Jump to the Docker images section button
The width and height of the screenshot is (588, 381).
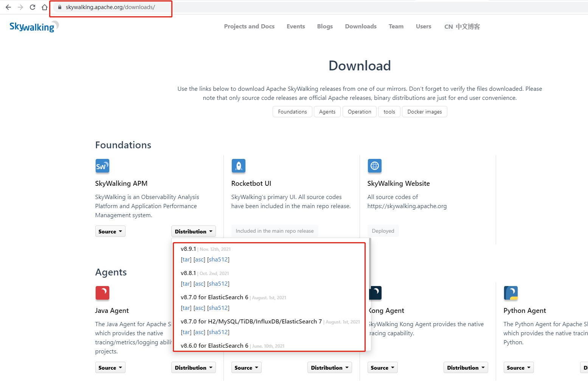pyautogui.click(x=425, y=112)
